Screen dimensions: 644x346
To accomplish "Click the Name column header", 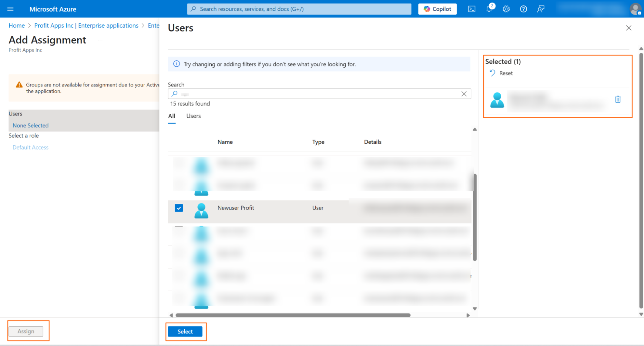I will [x=225, y=142].
